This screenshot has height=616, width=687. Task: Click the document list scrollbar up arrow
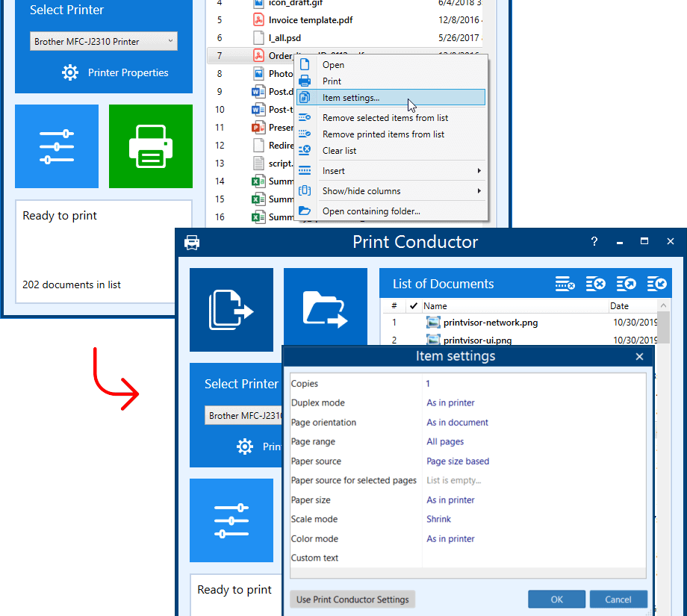(x=663, y=305)
